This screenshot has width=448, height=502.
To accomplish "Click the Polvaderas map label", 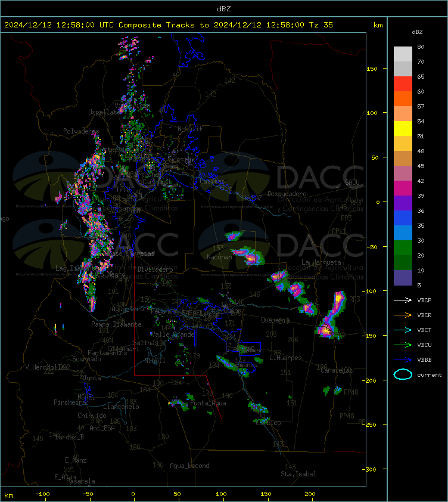I will [x=81, y=131].
